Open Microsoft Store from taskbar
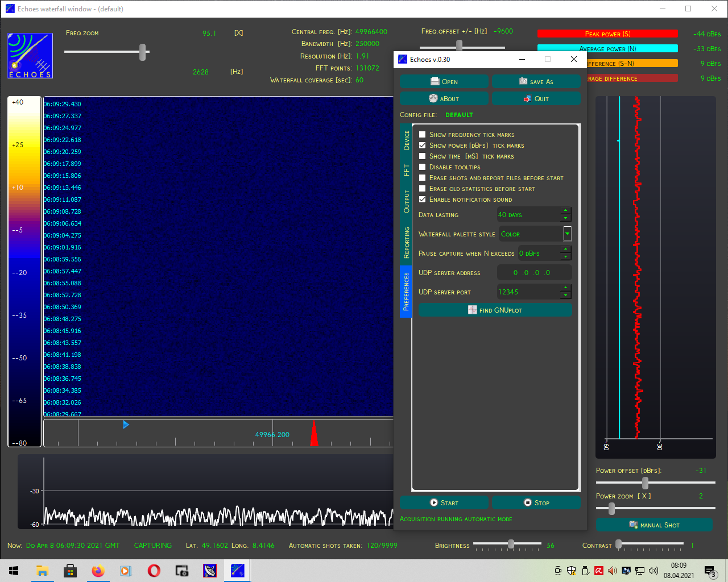This screenshot has height=582, width=728. tap(70, 571)
